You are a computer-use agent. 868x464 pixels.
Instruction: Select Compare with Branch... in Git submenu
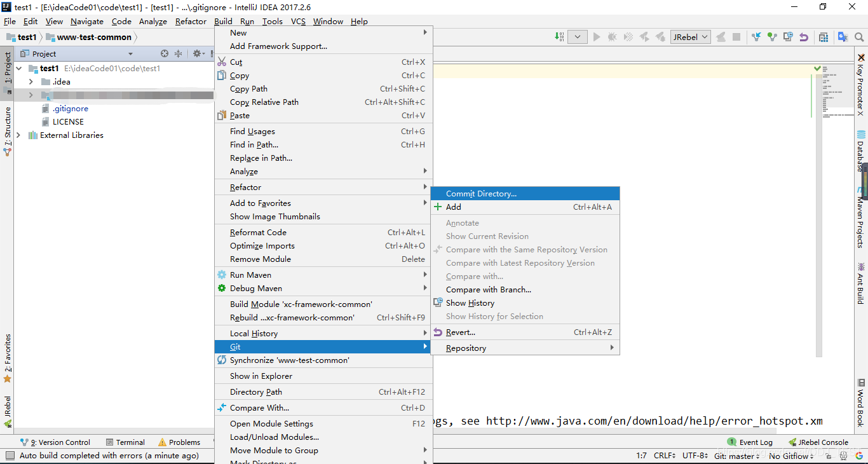(x=525, y=290)
